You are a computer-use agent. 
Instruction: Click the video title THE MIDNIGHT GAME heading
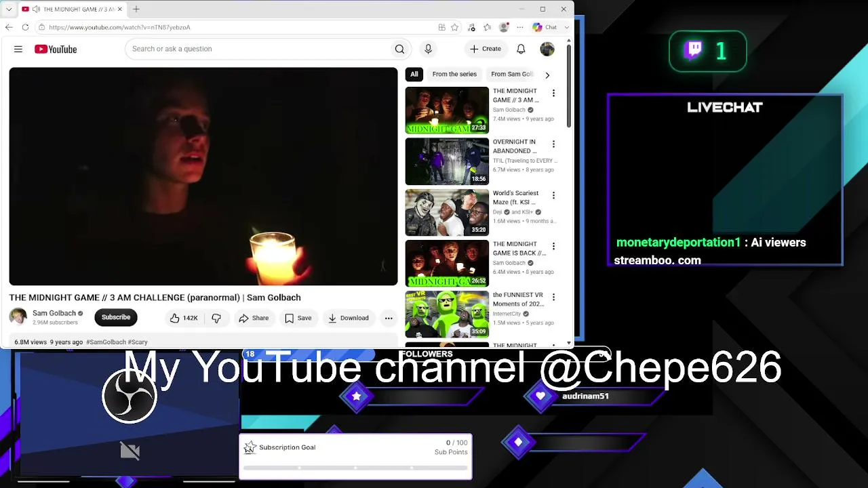coord(155,298)
